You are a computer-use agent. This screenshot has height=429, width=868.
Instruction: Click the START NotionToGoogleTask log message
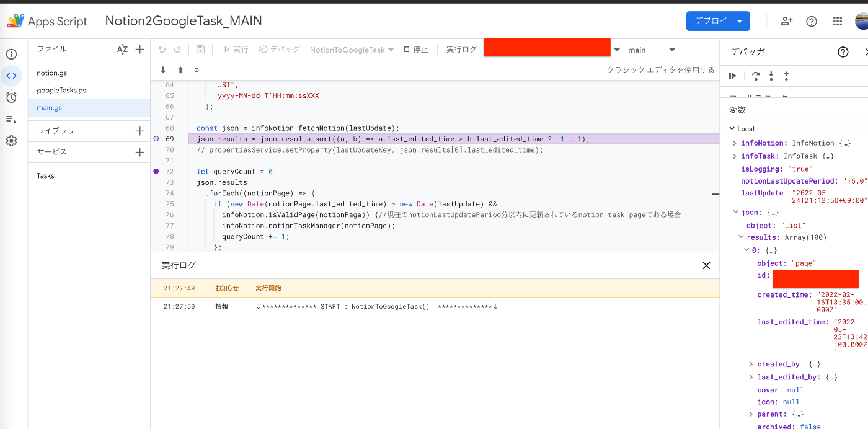pos(377,307)
